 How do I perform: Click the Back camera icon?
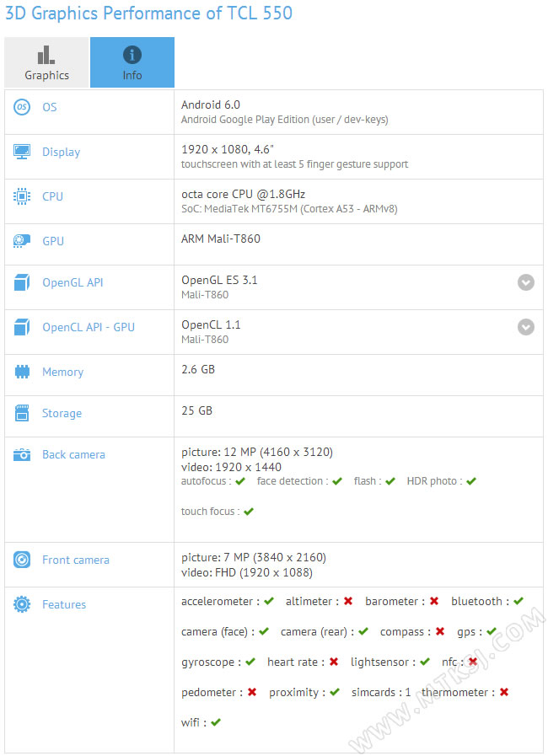(x=22, y=454)
